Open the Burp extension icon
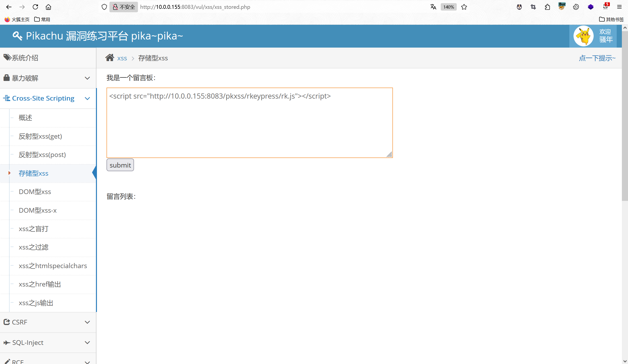Screen dimensions: 628x364 [x=562, y=6]
